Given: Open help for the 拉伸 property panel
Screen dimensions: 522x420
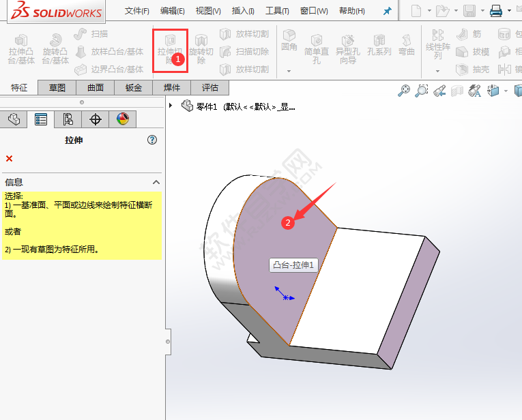Looking at the screenshot, I should pyautogui.click(x=152, y=140).
